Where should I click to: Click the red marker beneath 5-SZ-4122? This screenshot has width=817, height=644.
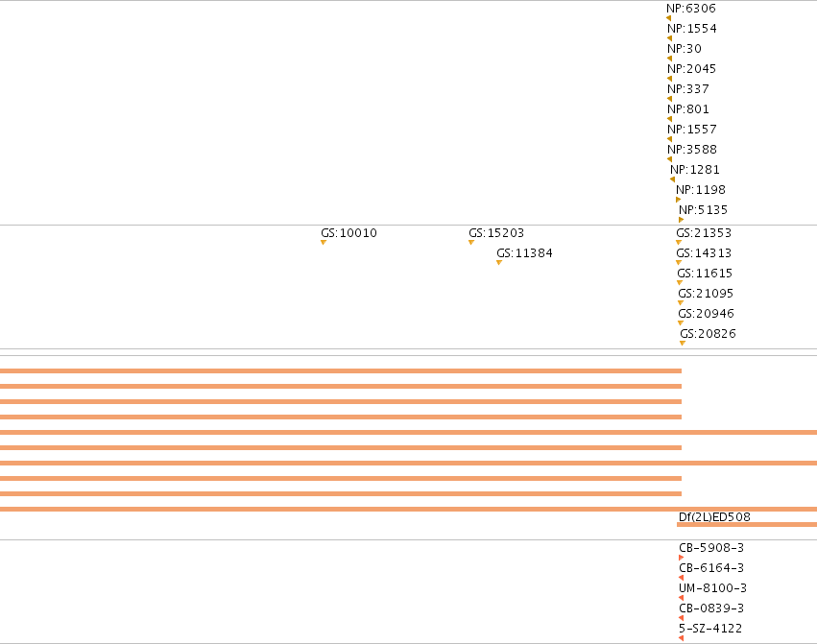[x=681, y=638]
